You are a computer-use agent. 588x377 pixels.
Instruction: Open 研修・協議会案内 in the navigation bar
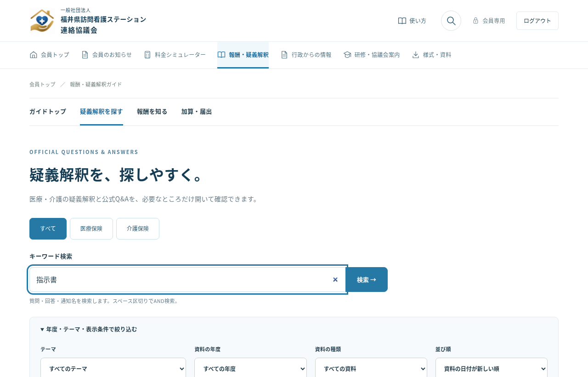(372, 55)
